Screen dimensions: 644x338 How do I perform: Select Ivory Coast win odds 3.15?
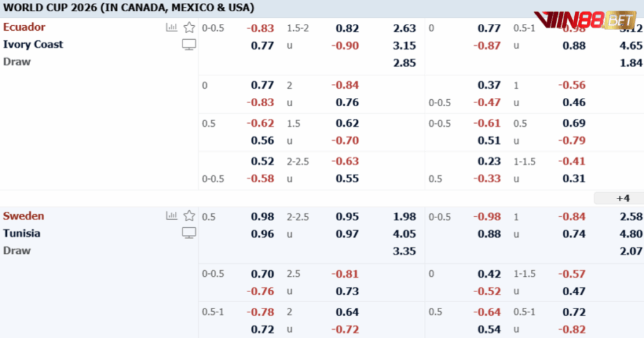coord(404,45)
